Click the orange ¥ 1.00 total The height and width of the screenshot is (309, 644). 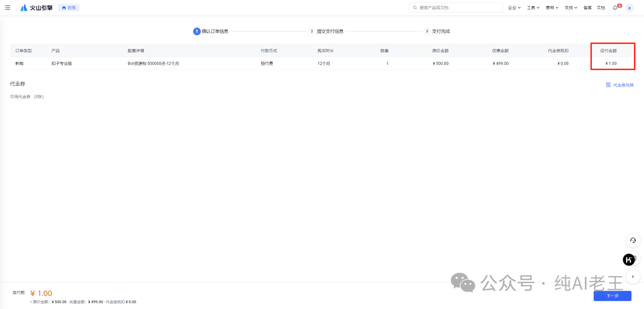point(41,293)
